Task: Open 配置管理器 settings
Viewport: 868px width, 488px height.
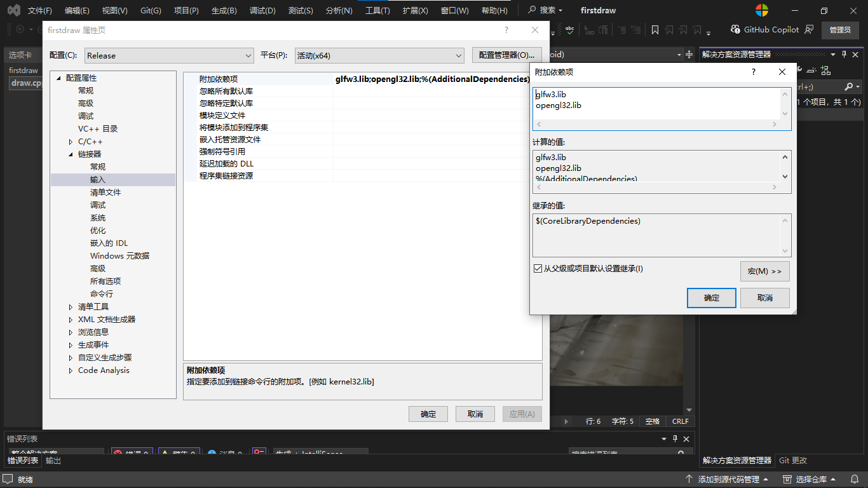Action: point(506,55)
